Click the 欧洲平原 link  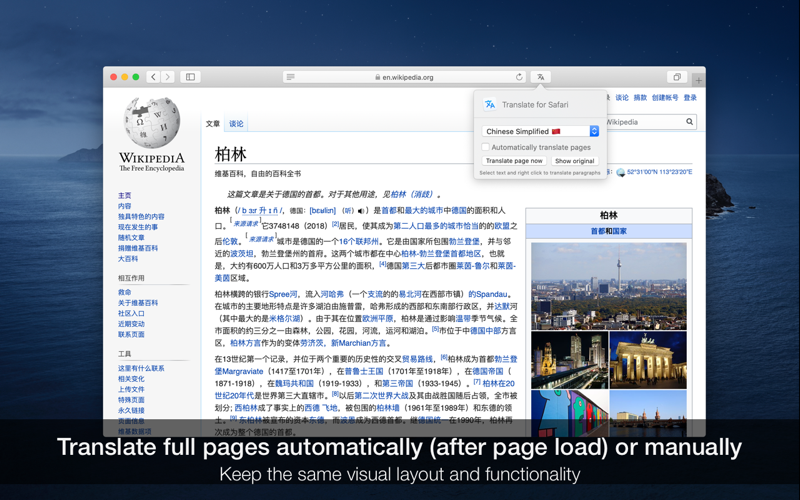pos(378,318)
